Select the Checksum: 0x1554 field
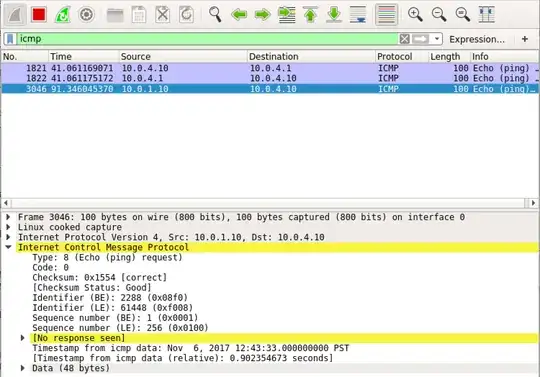Image resolution: width=540 pixels, height=377 pixels. pos(100,277)
